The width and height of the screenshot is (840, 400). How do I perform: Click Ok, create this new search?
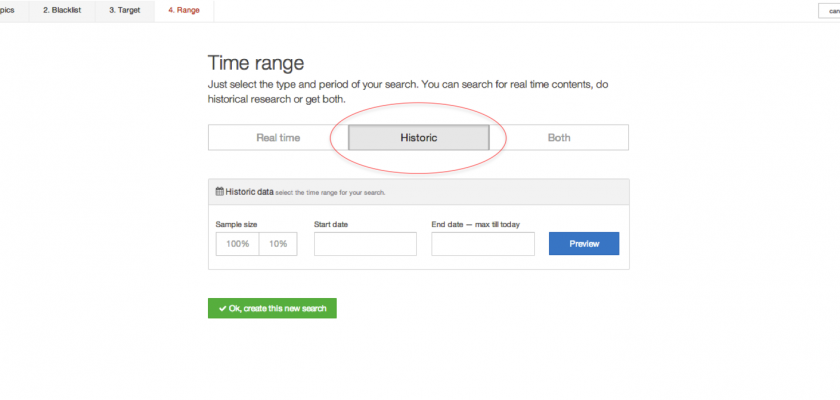pos(272,308)
